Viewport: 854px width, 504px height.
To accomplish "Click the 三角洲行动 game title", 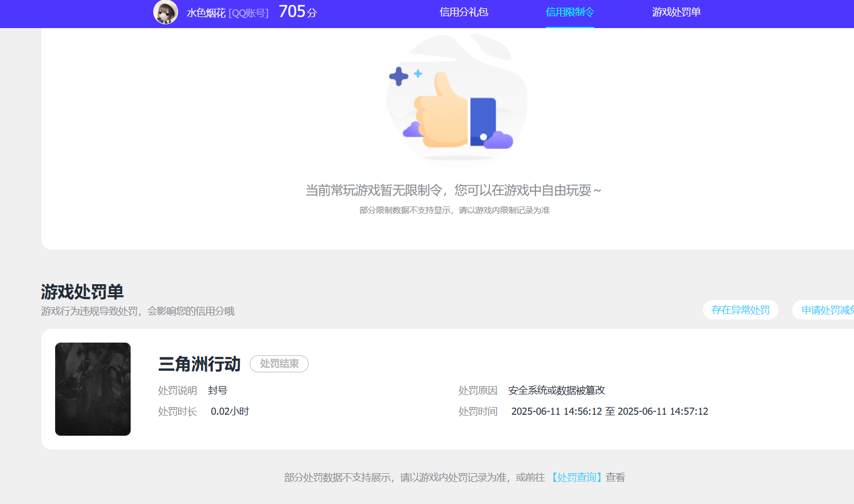I will tap(200, 364).
